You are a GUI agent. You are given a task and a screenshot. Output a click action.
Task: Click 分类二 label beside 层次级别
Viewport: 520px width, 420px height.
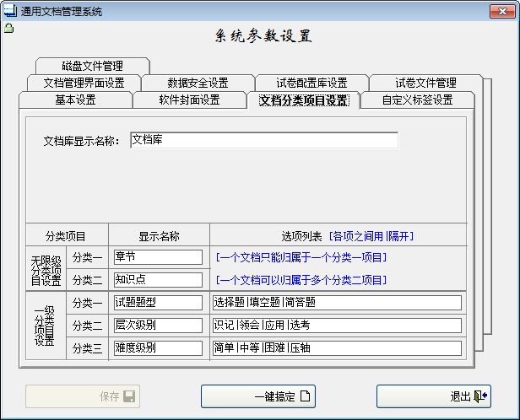87,326
